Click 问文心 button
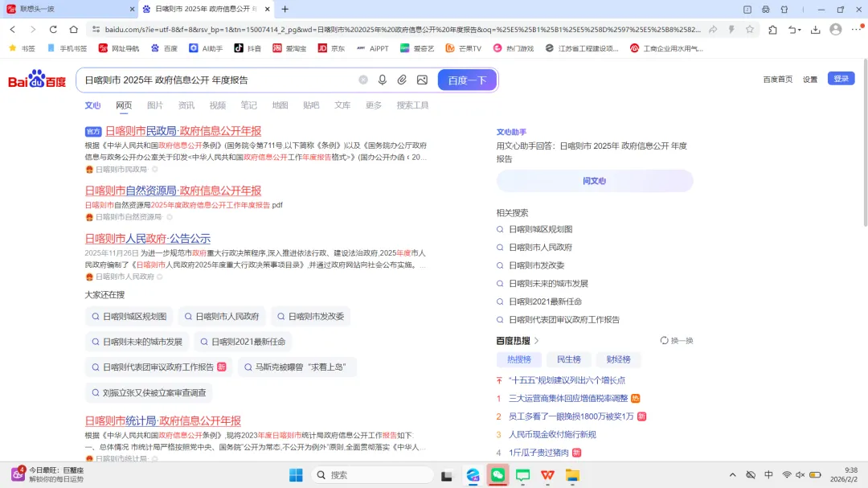868x488 pixels. (595, 181)
